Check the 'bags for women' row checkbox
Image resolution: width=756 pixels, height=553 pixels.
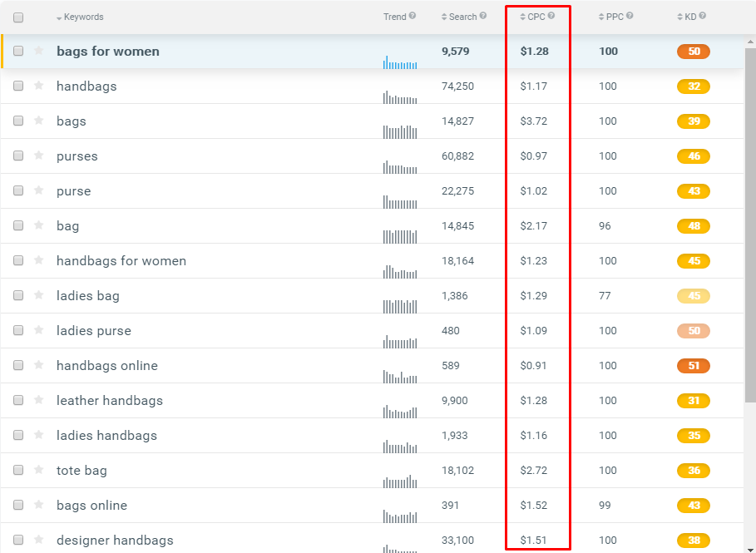(x=18, y=51)
